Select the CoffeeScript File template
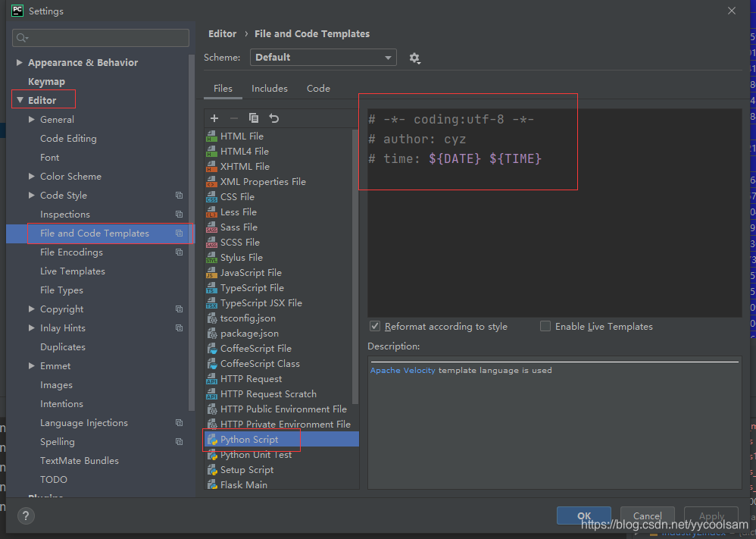 (282, 349)
